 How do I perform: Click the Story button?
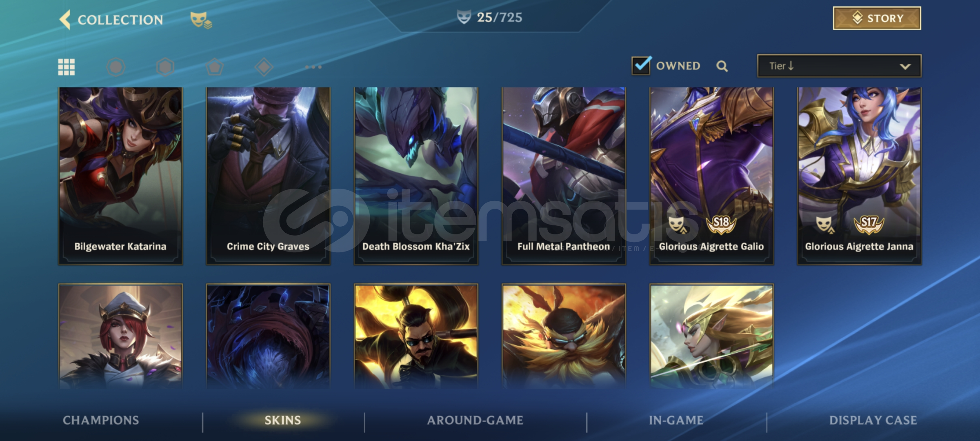(x=877, y=18)
